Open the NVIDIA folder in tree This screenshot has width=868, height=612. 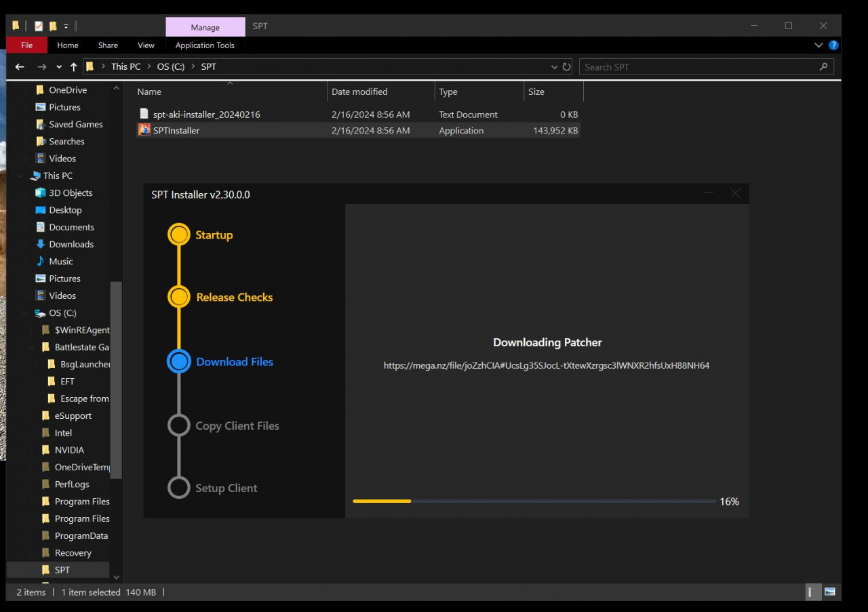point(69,450)
